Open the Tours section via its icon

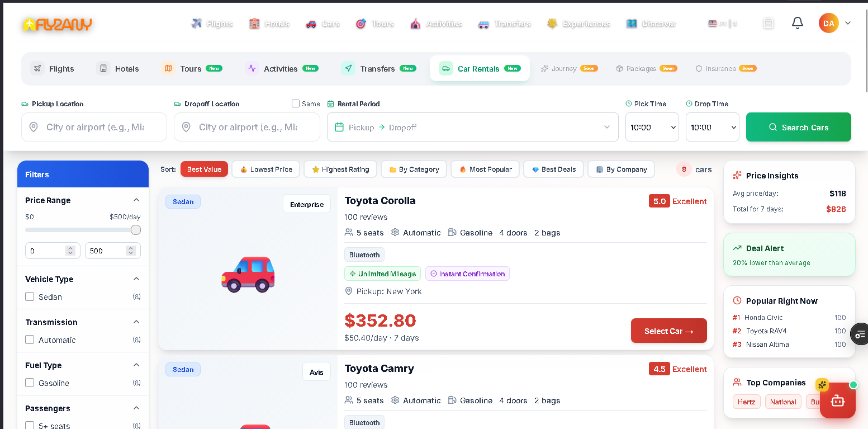click(x=361, y=23)
